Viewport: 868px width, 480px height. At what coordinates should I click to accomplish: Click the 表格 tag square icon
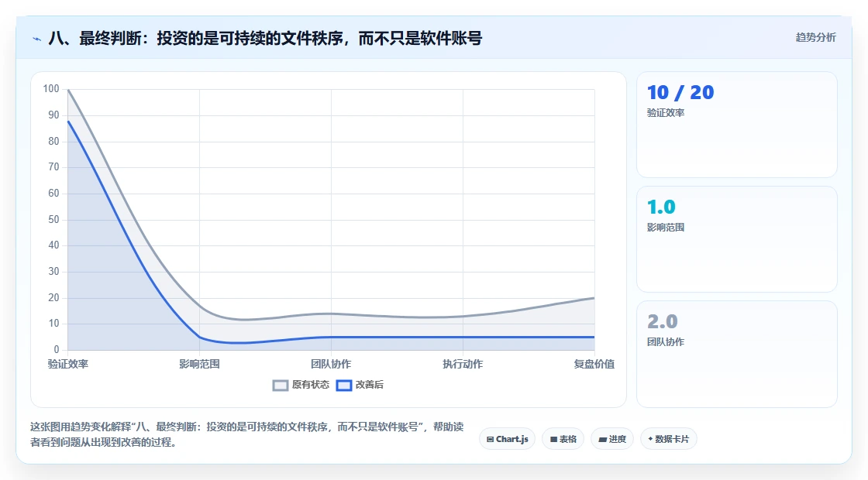tap(553, 440)
